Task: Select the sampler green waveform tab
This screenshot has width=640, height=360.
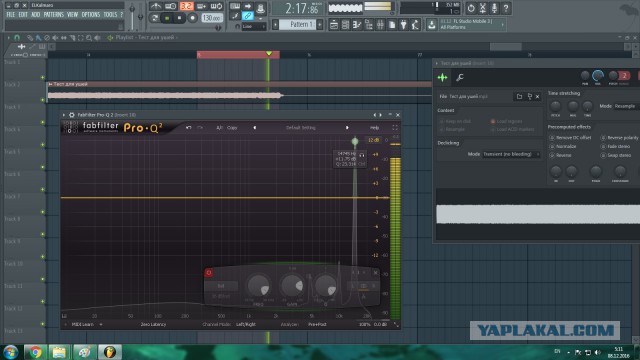Action: pos(442,77)
